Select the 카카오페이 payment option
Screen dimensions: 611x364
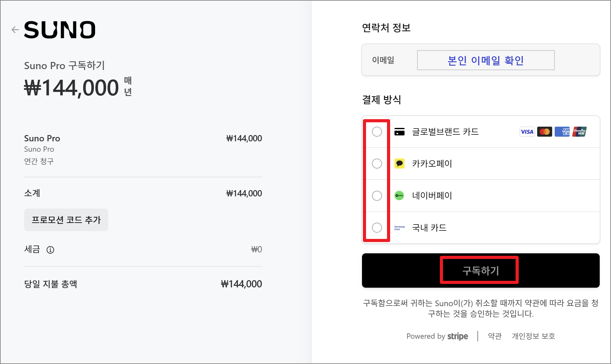tap(377, 164)
